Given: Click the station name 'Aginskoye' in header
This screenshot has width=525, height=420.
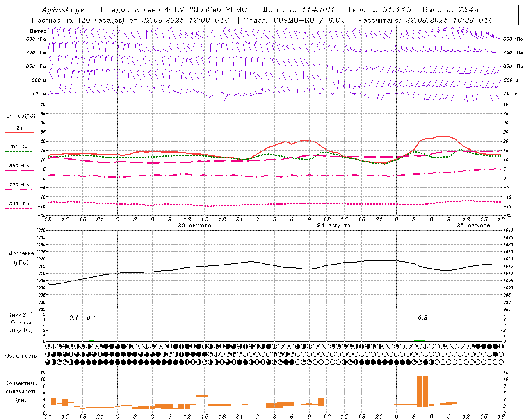Looking at the screenshot, I should (x=63, y=10).
